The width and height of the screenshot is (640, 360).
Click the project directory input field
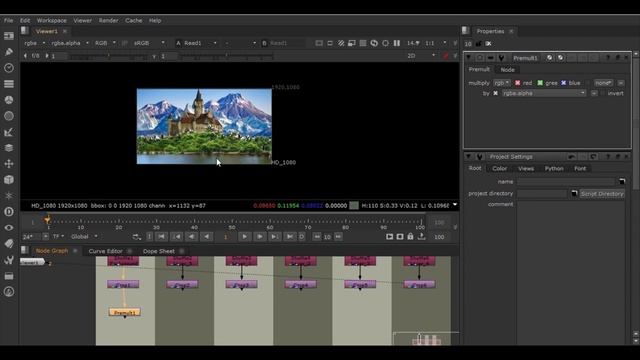[x=542, y=193]
